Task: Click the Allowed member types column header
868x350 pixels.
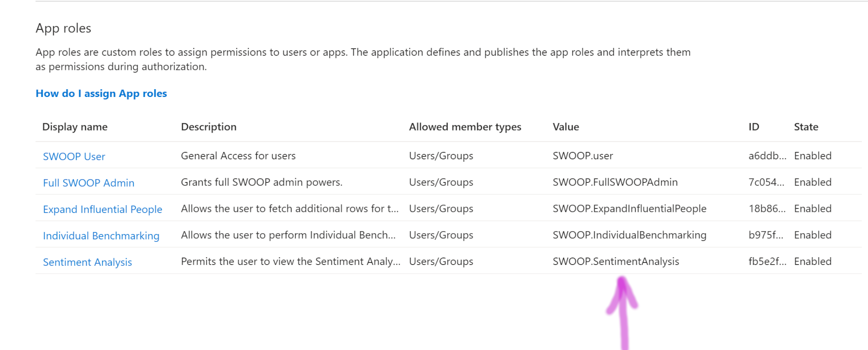Action: [465, 127]
